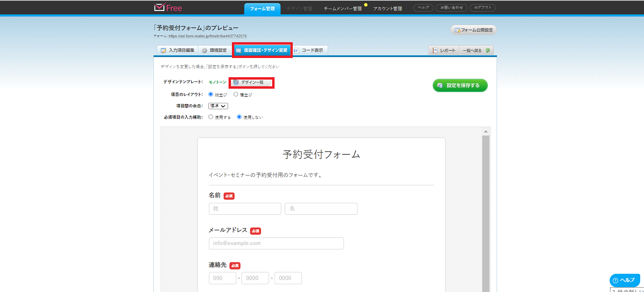Open the デザイン一覧 design list
This screenshot has width=644, height=292.
coord(252,82)
